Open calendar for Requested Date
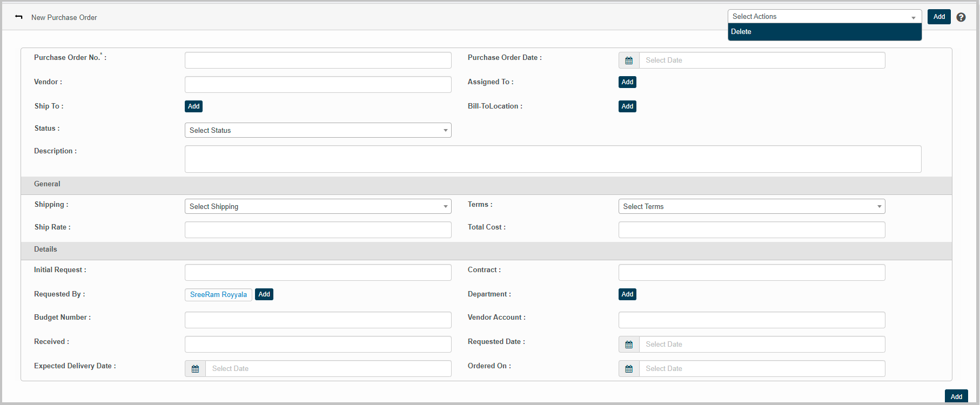 click(x=629, y=345)
